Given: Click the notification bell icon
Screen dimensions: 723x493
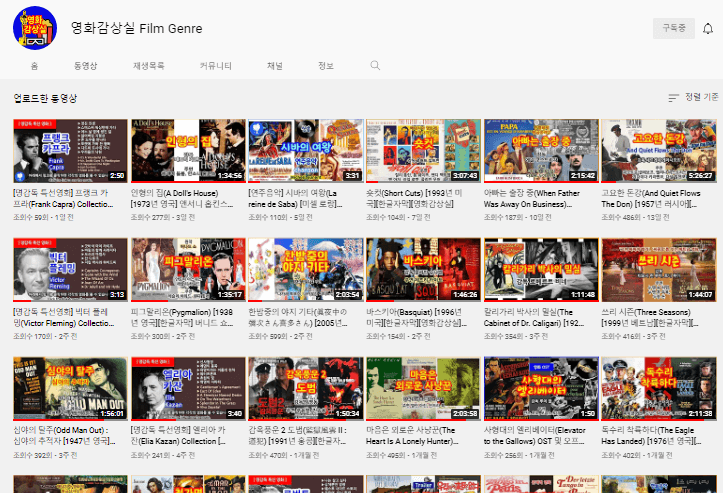Looking at the screenshot, I should click(x=708, y=29).
